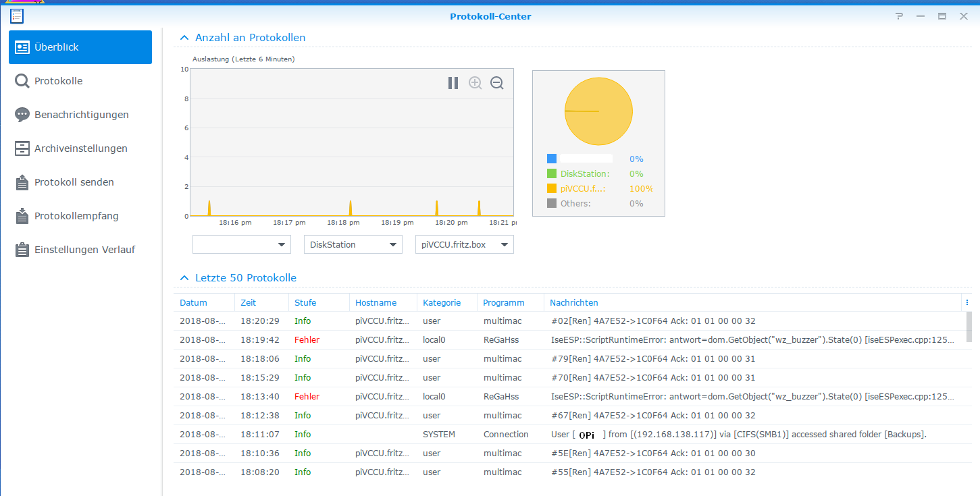The width and height of the screenshot is (980, 496).
Task: Select the Fehler row at 18:19:42
Action: point(569,340)
